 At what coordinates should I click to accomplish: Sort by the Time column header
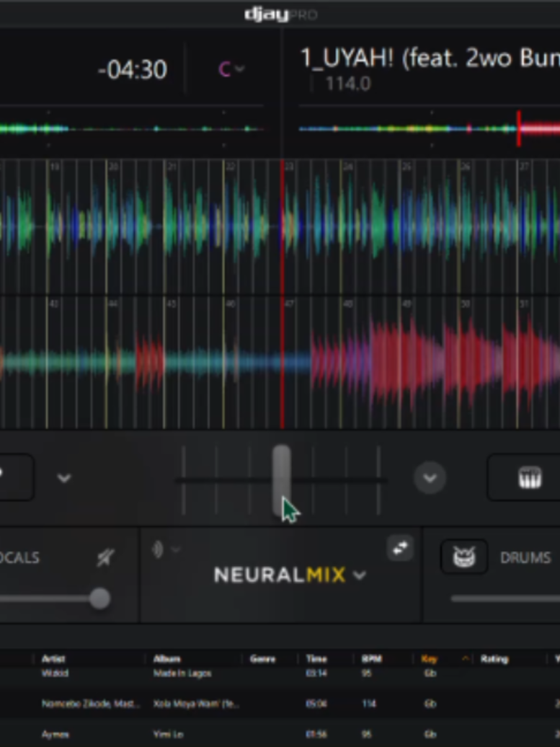coord(316,659)
